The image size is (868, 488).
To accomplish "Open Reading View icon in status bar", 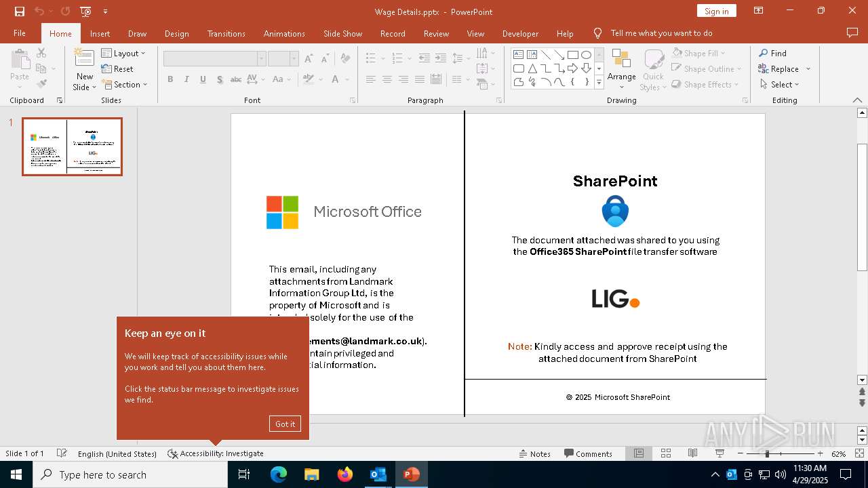I will coord(692,453).
